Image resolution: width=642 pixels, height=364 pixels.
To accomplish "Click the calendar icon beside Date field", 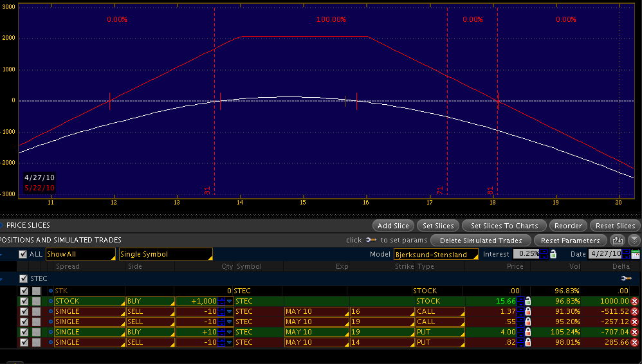I will click(636, 254).
